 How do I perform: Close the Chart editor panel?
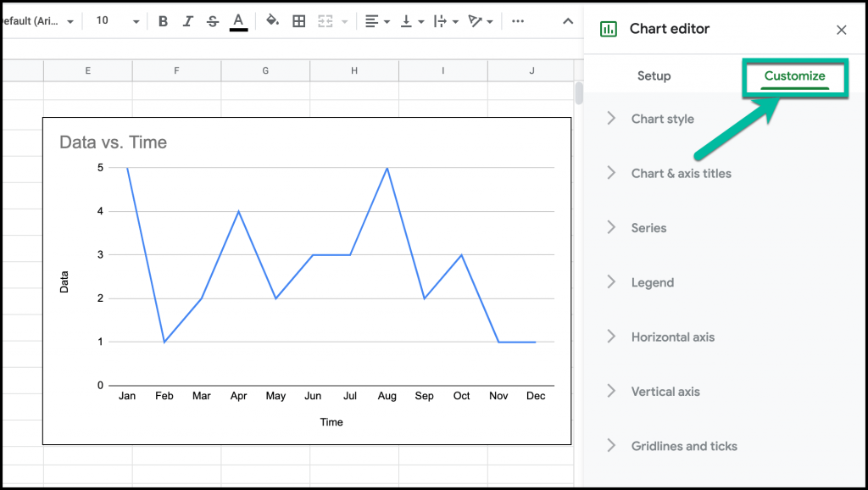coord(842,30)
